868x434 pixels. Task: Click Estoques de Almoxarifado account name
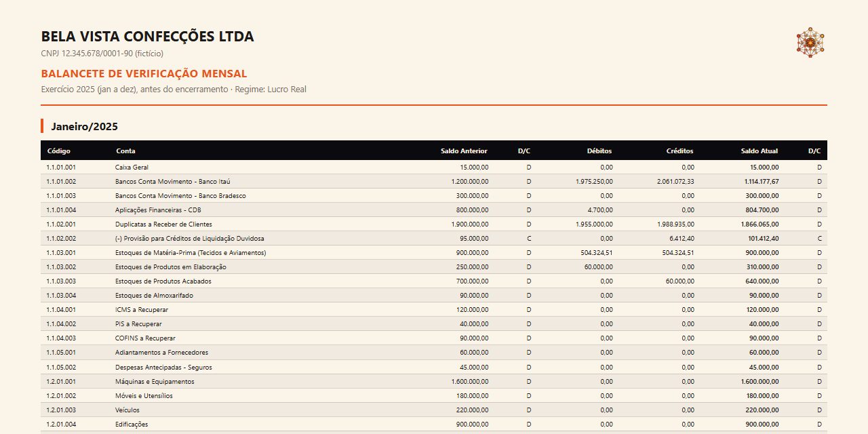tap(154, 296)
